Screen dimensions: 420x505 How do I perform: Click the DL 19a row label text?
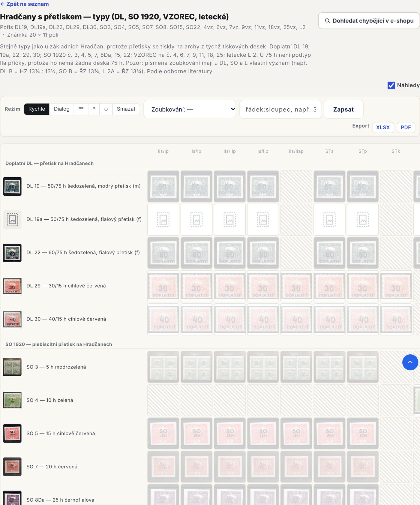tap(84, 219)
